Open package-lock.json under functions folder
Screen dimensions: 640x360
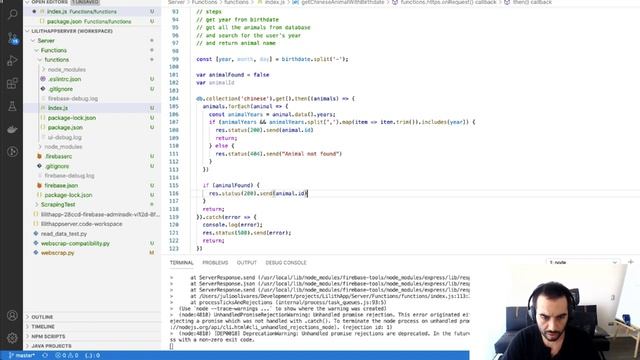point(72,118)
